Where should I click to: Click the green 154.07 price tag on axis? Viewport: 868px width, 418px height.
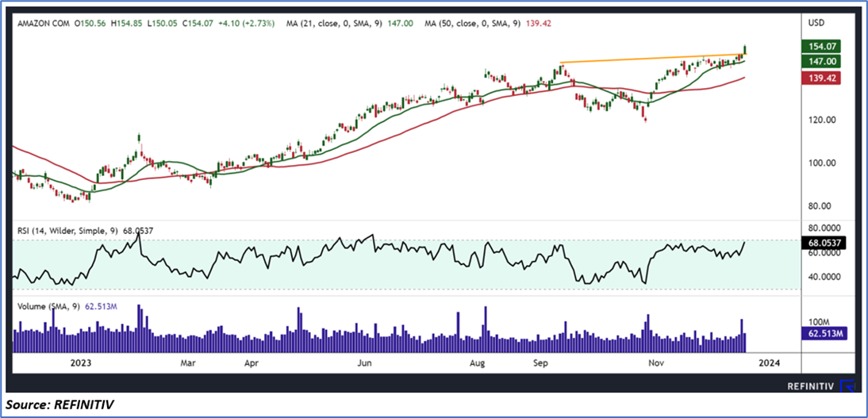click(x=821, y=47)
